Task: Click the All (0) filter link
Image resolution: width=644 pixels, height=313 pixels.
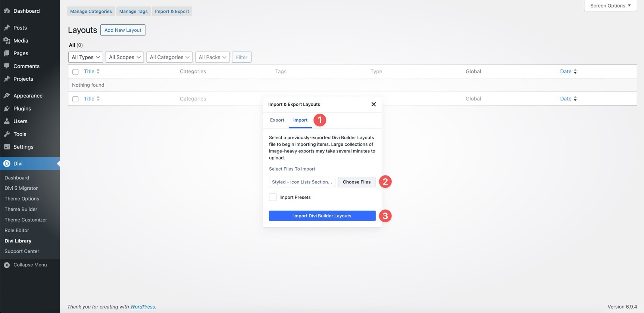Action: pos(76,45)
